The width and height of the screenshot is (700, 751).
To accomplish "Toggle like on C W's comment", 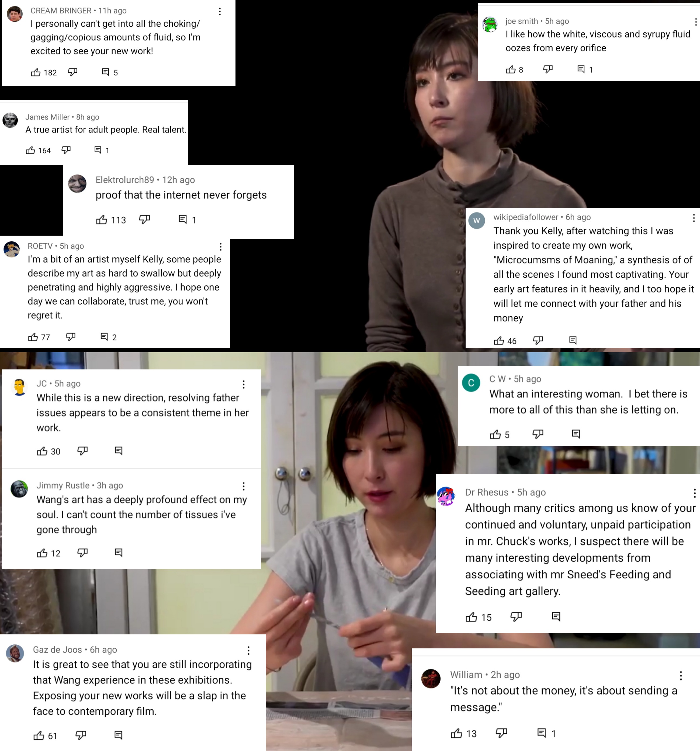I will point(495,434).
